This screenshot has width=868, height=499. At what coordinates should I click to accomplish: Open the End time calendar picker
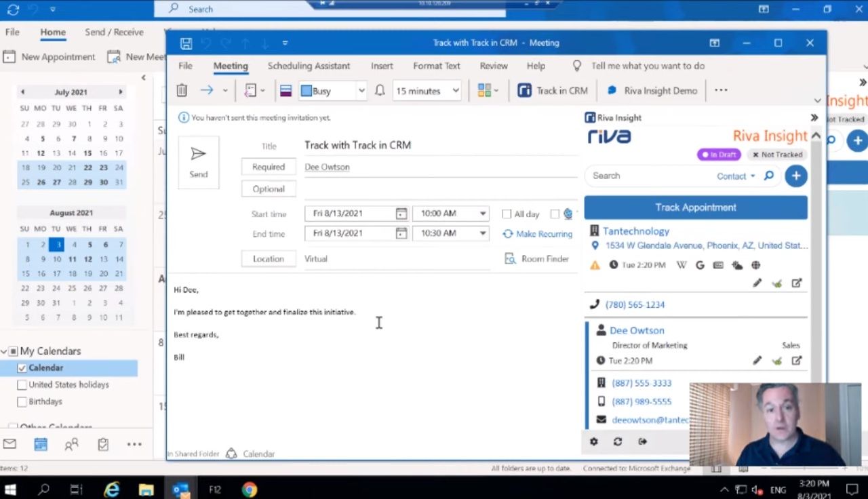pos(401,233)
